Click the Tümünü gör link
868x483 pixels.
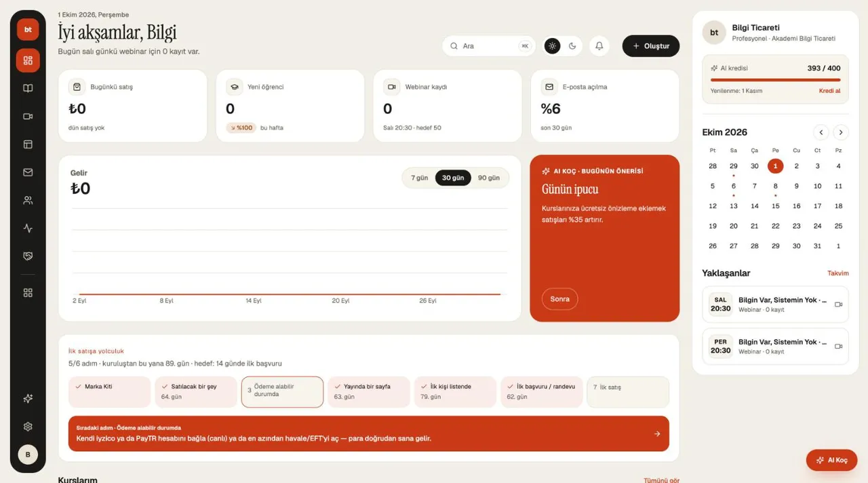662,480
